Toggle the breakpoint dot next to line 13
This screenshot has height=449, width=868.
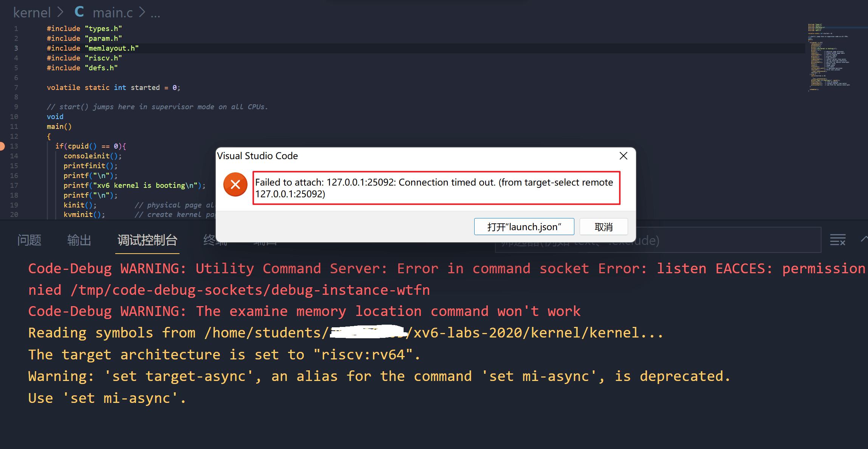(3, 146)
